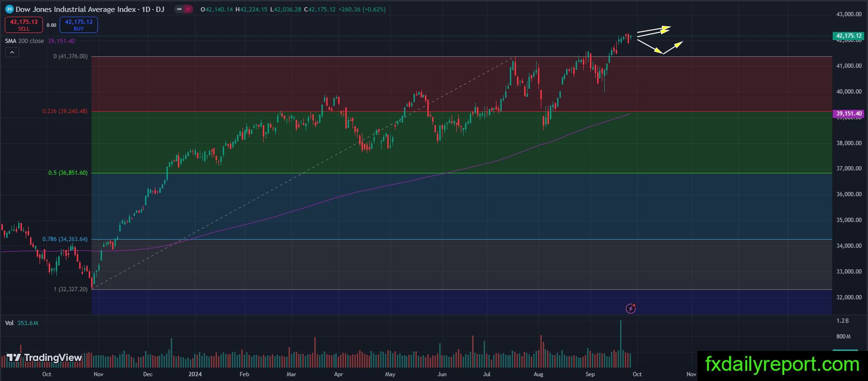
Task: Click 38,000.00 on the price axis
Action: click(849, 143)
